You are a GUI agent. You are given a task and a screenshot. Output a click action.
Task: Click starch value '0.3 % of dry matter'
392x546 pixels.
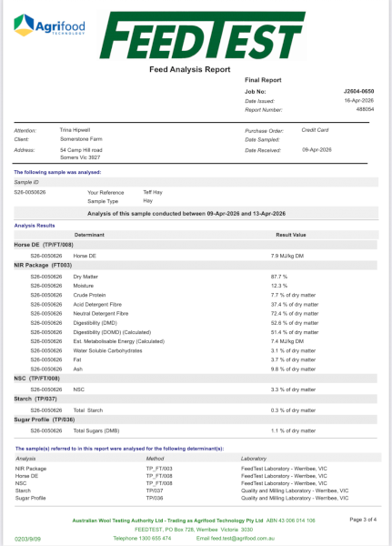[293, 410]
